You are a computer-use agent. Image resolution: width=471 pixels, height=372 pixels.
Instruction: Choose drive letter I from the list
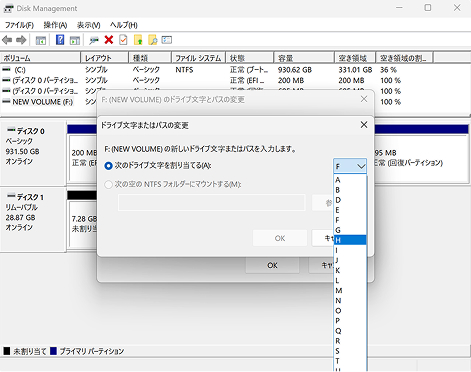350,250
